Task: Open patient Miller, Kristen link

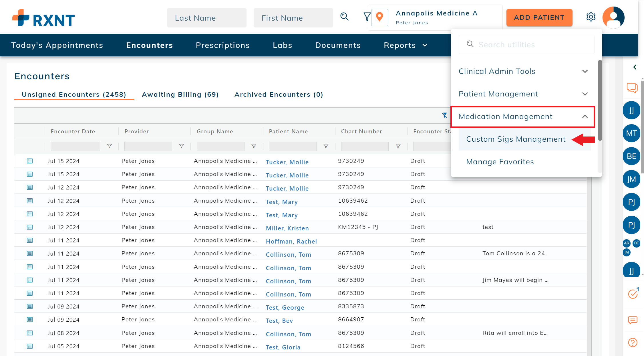Action: coord(287,228)
